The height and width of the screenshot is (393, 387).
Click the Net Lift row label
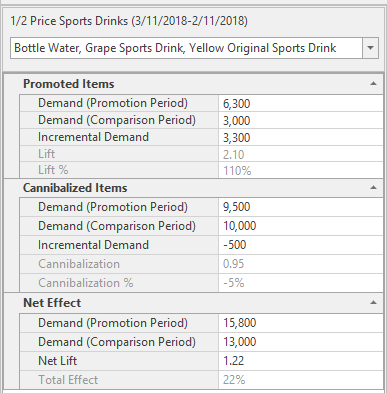57,361
